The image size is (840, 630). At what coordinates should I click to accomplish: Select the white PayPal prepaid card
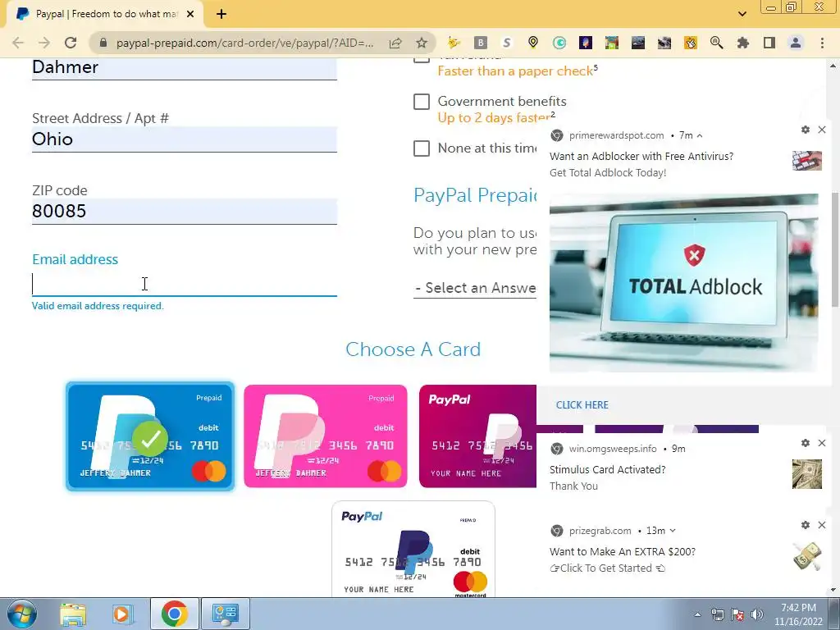(413, 549)
